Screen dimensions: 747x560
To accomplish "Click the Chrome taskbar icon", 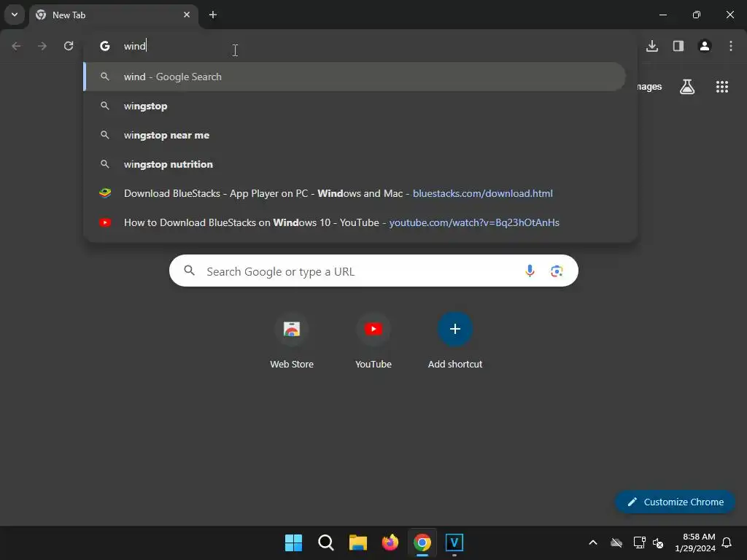I will point(422,542).
